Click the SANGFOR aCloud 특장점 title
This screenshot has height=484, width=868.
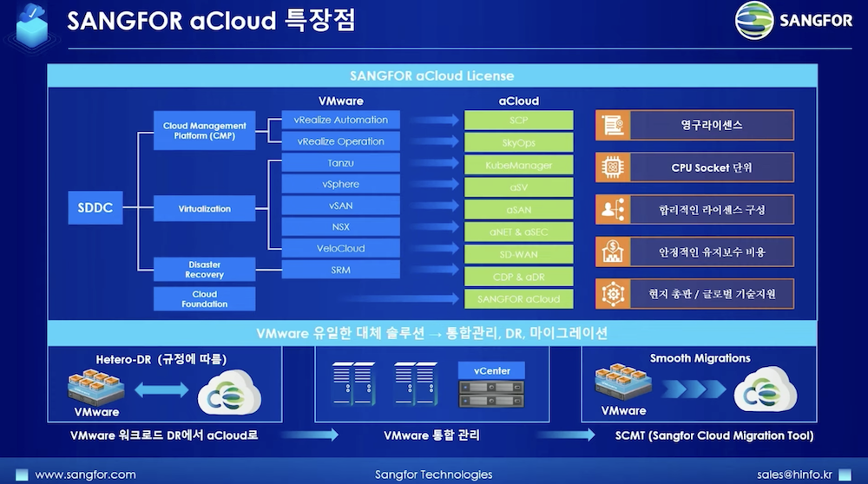(211, 21)
